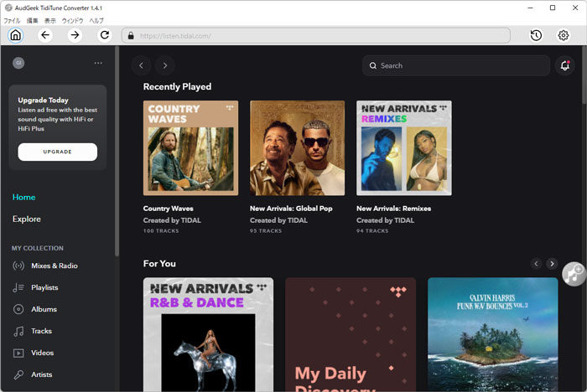Click "Created by TIDAL" under Country Waves
587x392 pixels.
click(172, 220)
